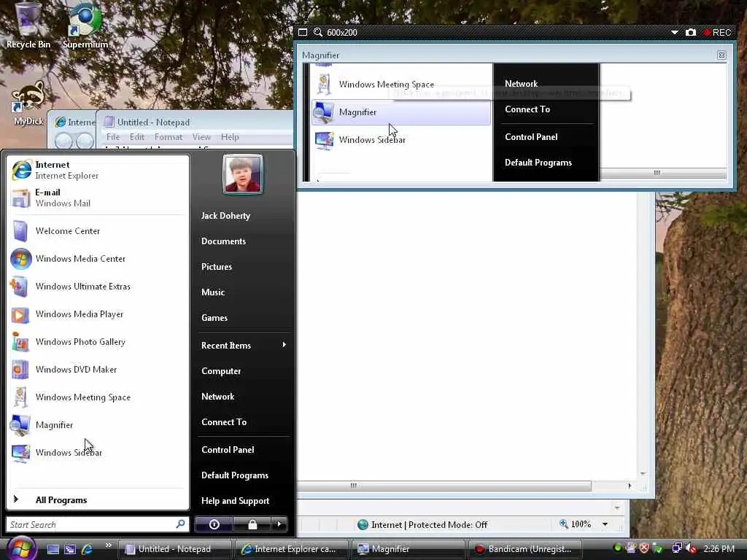Click Switch between windows quick launch icon
The width and height of the screenshot is (747, 560).
[x=70, y=549]
